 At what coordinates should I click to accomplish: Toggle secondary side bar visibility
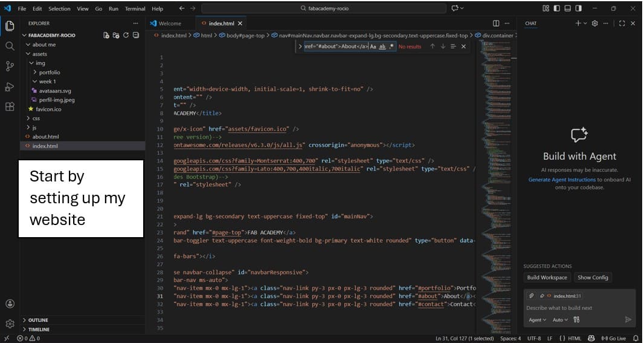pyautogui.click(x=578, y=8)
